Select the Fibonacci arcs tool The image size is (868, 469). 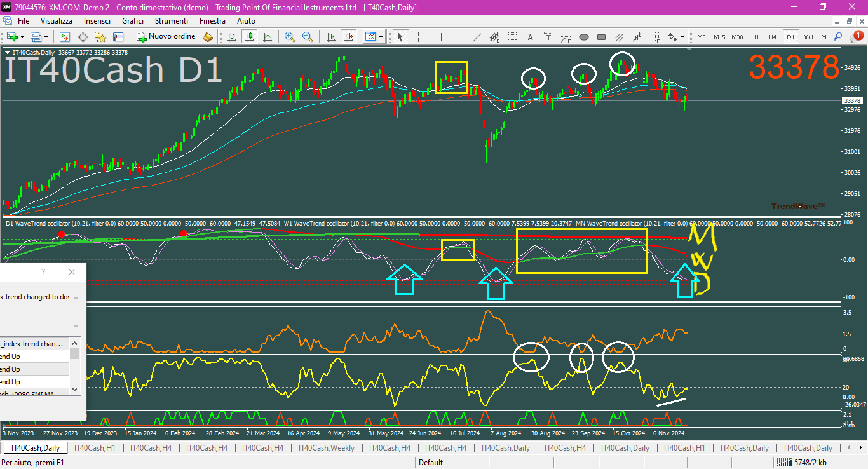566,37
